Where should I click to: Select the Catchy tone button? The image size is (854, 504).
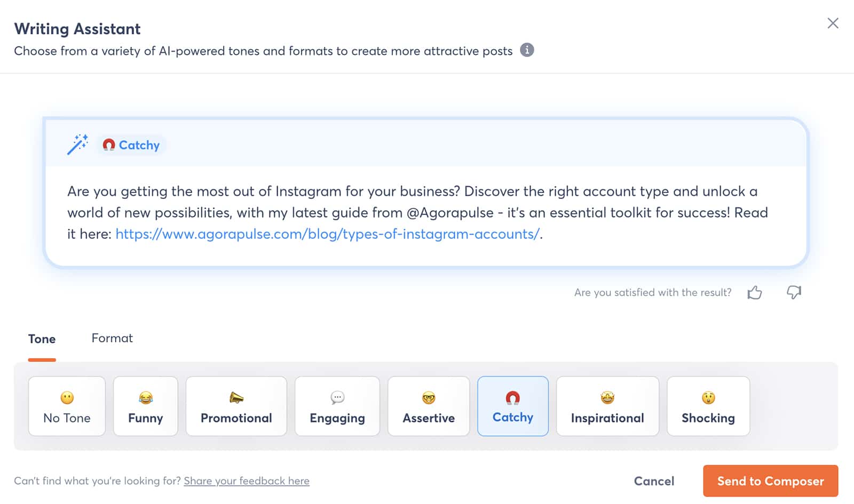513,406
